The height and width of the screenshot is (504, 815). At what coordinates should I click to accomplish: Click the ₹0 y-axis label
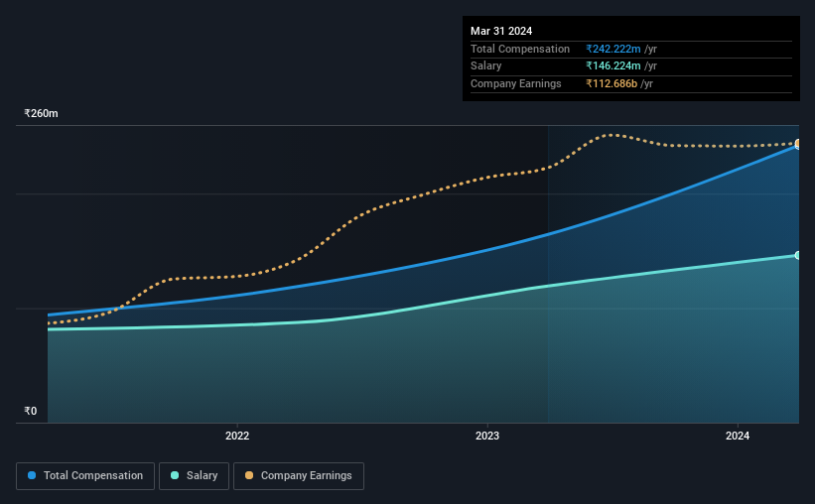click(30, 411)
